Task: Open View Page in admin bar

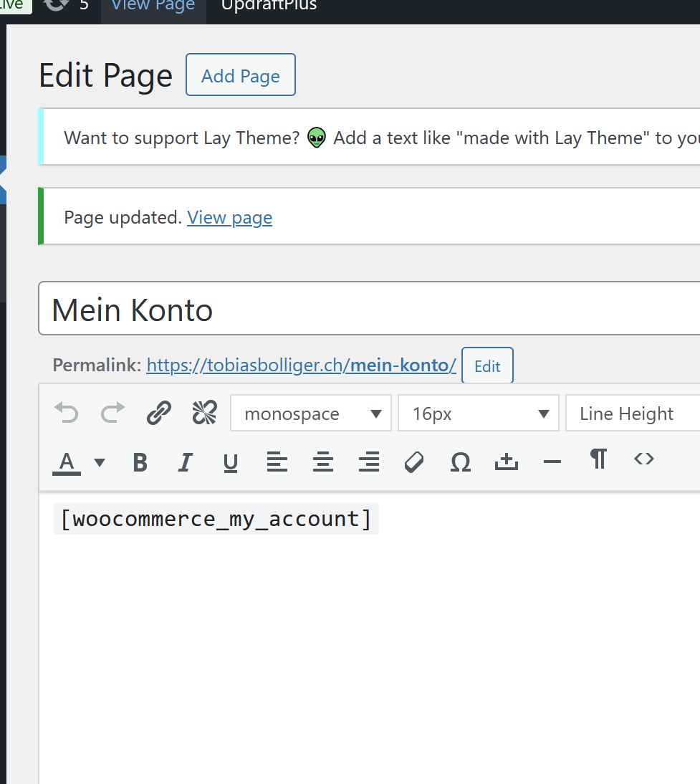Action: [x=153, y=6]
